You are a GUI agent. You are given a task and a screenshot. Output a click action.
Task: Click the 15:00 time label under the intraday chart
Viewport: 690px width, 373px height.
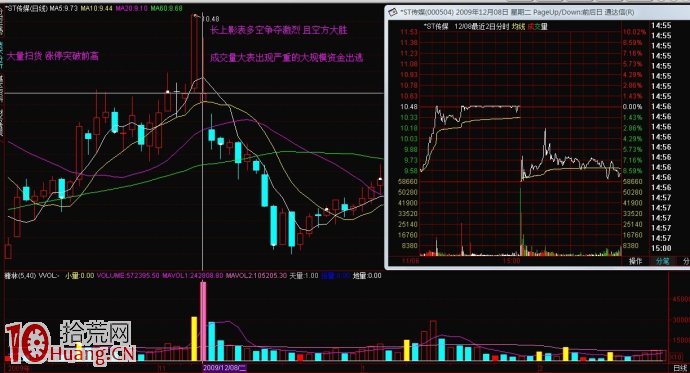pyautogui.click(x=512, y=261)
